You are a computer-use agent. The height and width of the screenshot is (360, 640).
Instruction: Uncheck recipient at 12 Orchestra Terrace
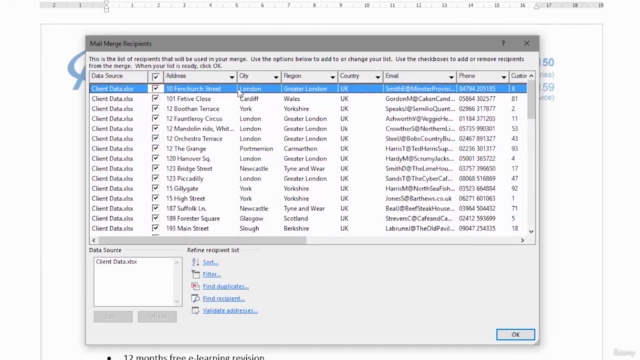[x=156, y=138]
